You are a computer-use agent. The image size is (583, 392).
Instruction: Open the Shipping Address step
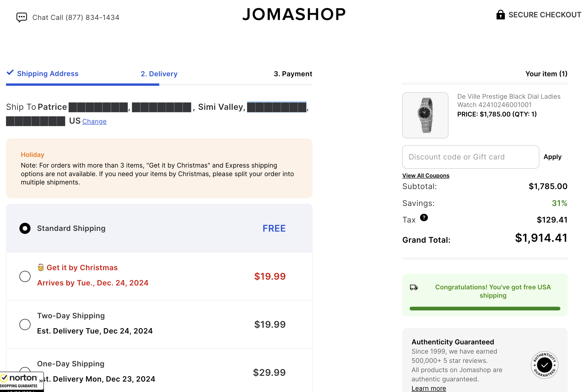(x=47, y=74)
